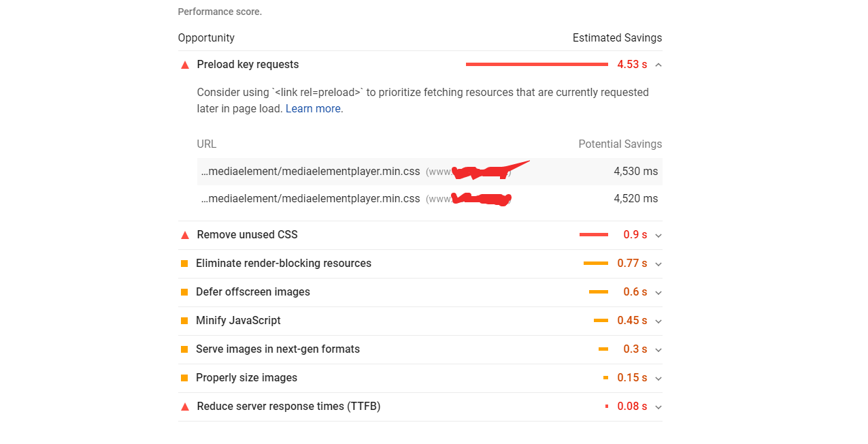Click red triangle icon beside Remove unused CSS

184,235
